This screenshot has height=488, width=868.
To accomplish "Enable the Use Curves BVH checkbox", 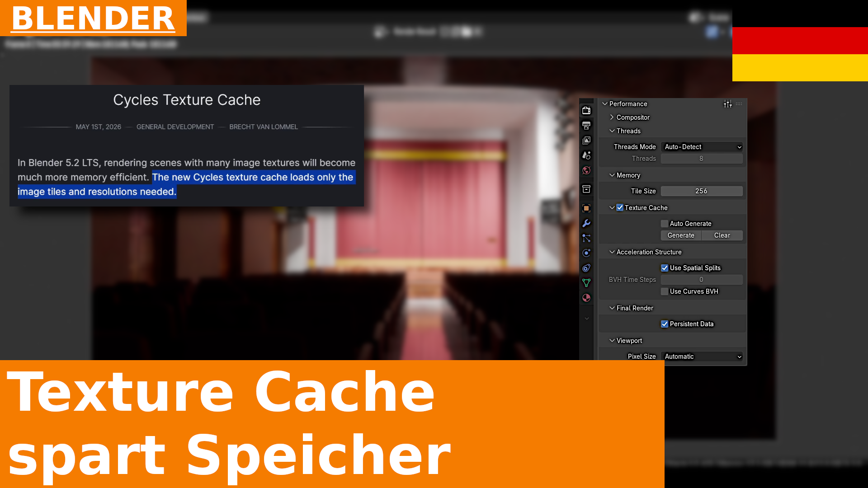I will tap(665, 291).
